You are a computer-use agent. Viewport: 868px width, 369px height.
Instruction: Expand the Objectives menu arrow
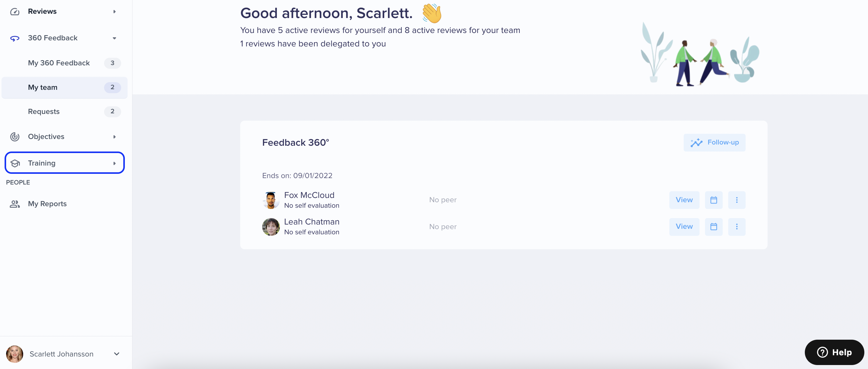click(x=114, y=137)
